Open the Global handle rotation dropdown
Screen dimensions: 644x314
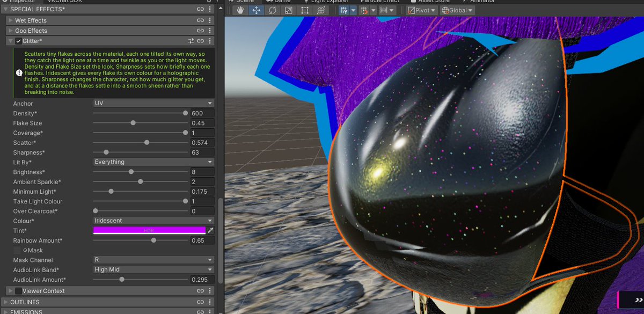[x=457, y=10]
